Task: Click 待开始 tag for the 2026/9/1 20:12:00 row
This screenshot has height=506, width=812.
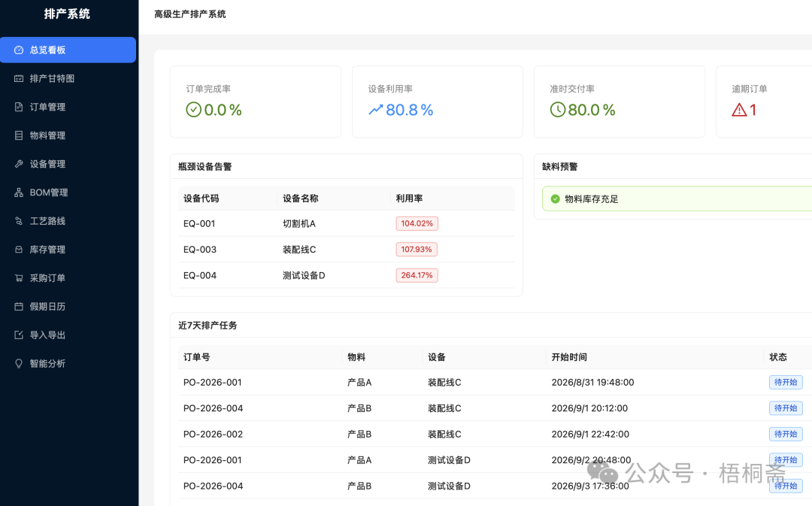Action: coord(786,408)
